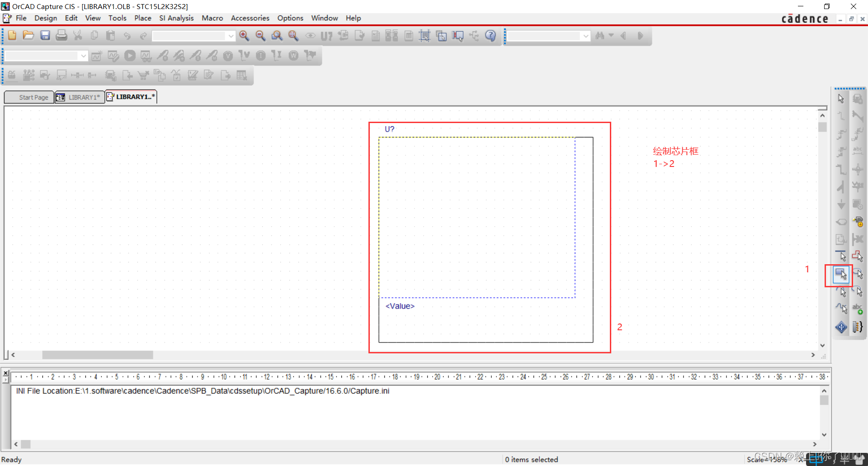Open the Design menu
This screenshot has width=868, height=466.
(46, 18)
